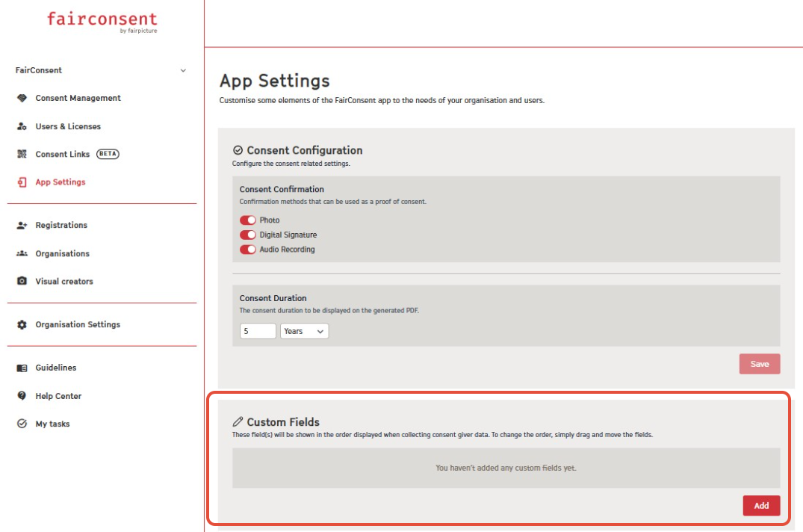The image size is (803, 532).
Task: Click the fairconsent logo
Action: click(x=102, y=22)
